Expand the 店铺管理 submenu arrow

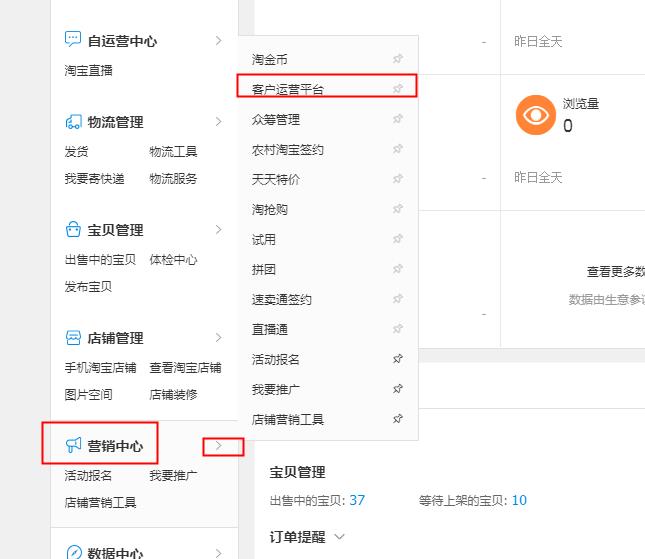click(218, 338)
